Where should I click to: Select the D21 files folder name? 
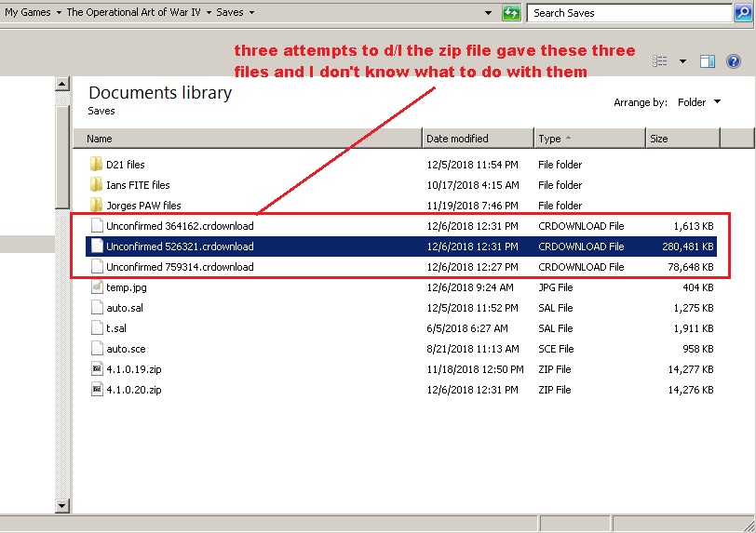[x=126, y=165]
